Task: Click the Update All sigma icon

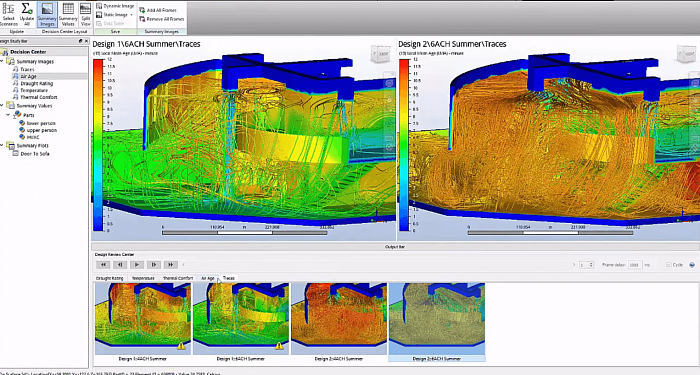Action: pos(27,14)
